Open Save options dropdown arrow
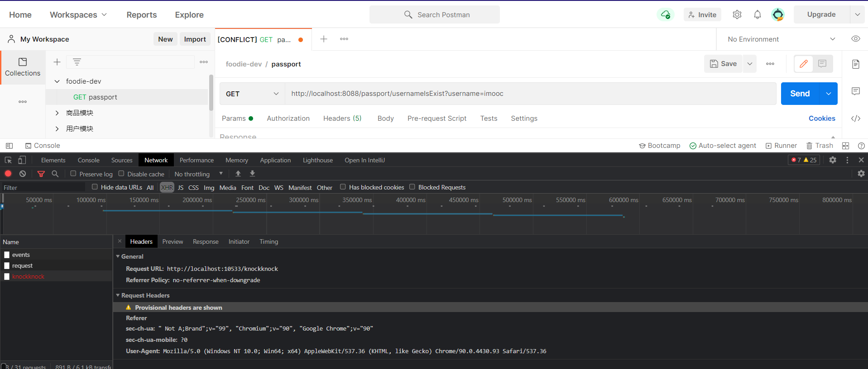Screen dimensions: 868x369 tap(750, 64)
